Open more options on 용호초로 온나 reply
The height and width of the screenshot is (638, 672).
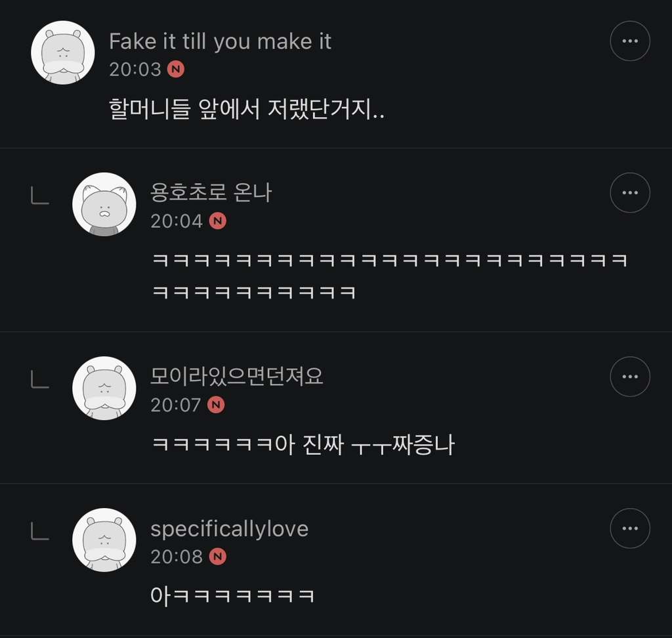pyautogui.click(x=629, y=192)
